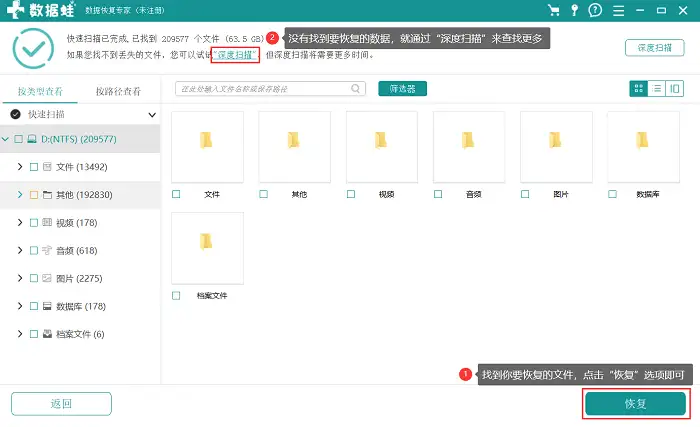Tick checkbox under 文件 folder thumbnail
This screenshot has height=427, width=700.
point(176,194)
